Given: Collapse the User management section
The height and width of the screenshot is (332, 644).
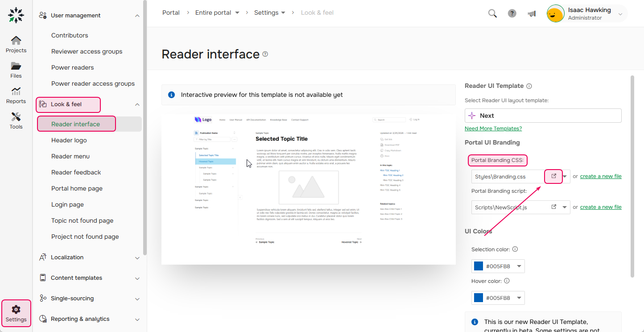Looking at the screenshot, I should pyautogui.click(x=137, y=16).
